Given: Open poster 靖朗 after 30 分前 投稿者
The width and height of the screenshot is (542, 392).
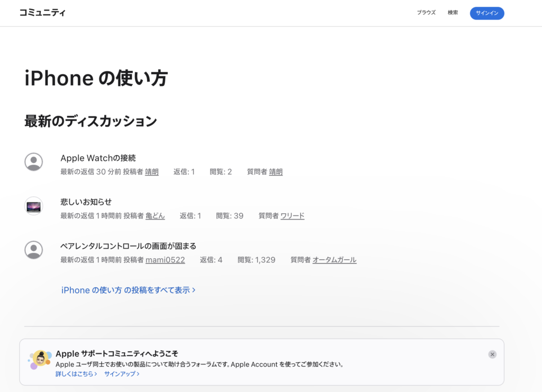Looking at the screenshot, I should (x=152, y=171).
